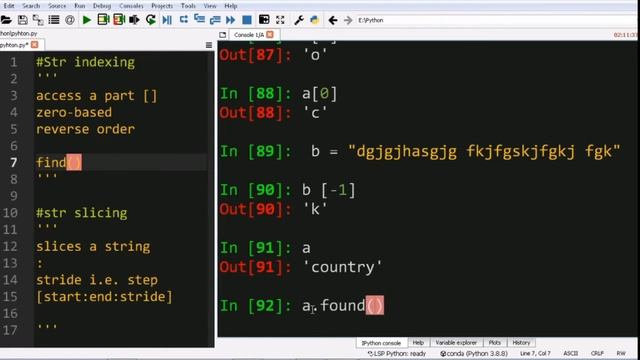The width and height of the screenshot is (640, 360).
Task: Click the debugger Step into icon
Action: pyautogui.click(x=199, y=20)
